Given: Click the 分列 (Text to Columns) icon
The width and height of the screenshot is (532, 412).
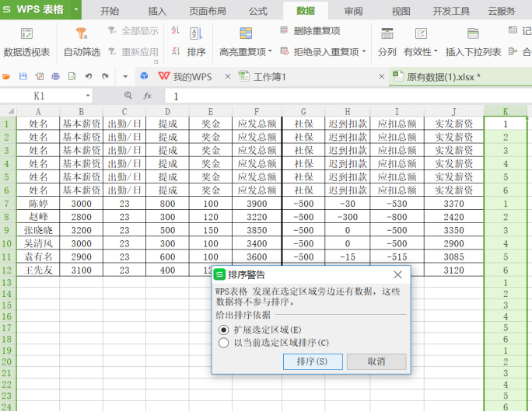Looking at the screenshot, I should coord(387,34).
